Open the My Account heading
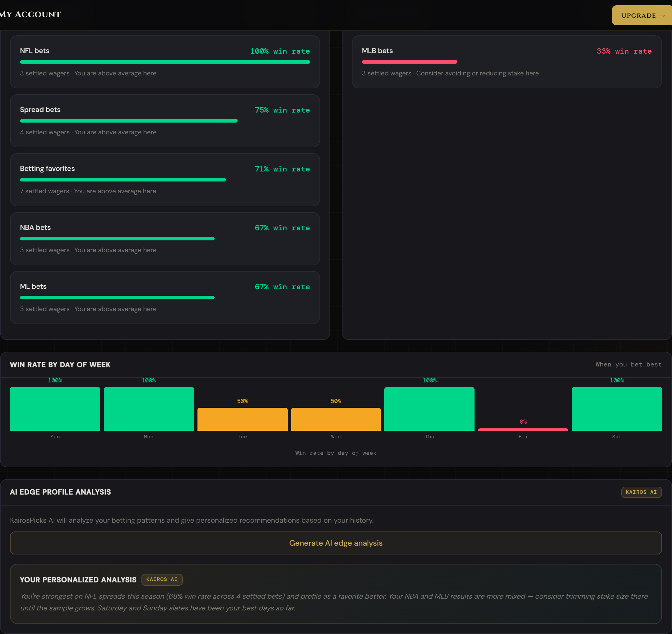 [x=30, y=14]
